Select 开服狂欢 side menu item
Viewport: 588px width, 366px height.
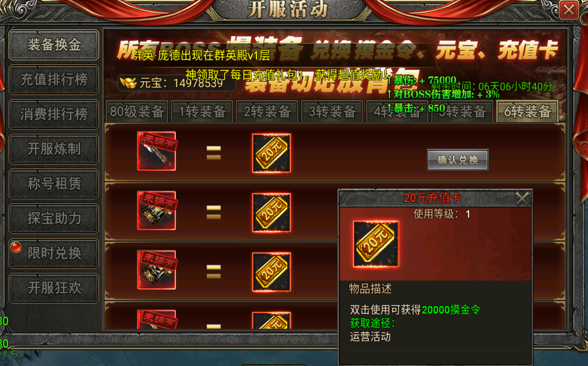click(x=54, y=288)
